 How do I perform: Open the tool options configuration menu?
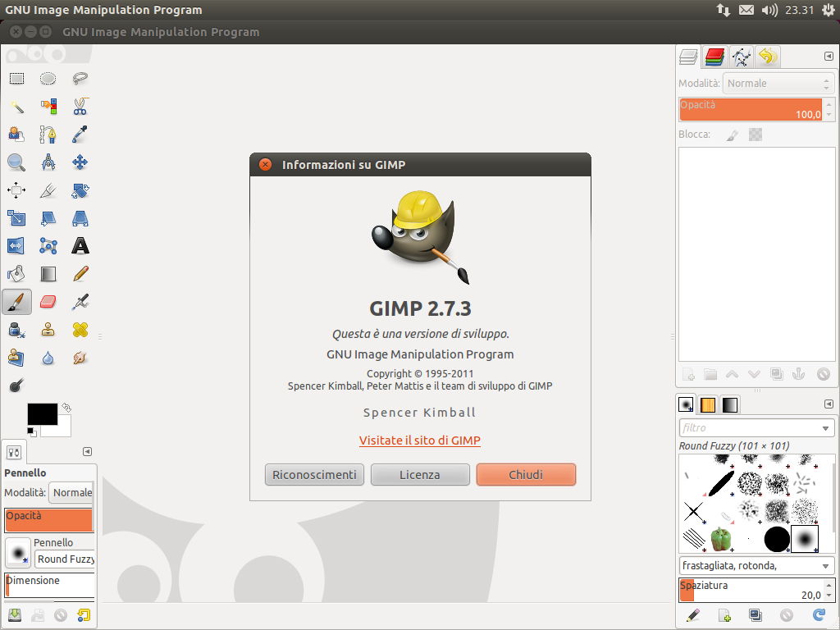pyautogui.click(x=87, y=452)
